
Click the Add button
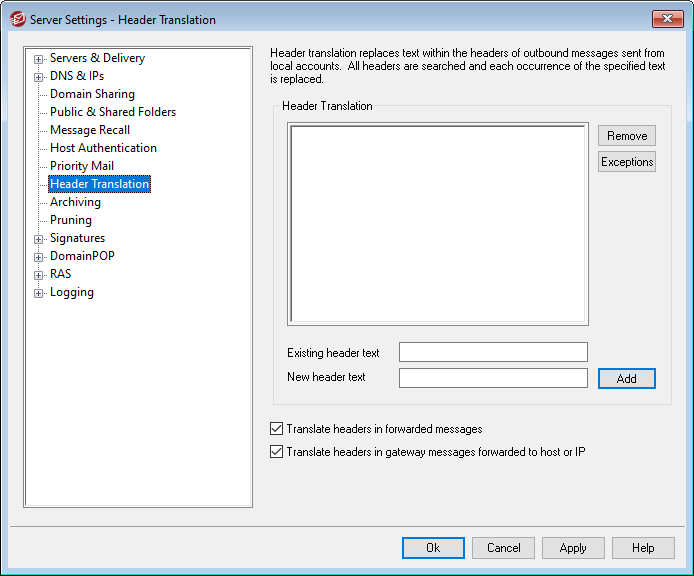[x=627, y=379]
